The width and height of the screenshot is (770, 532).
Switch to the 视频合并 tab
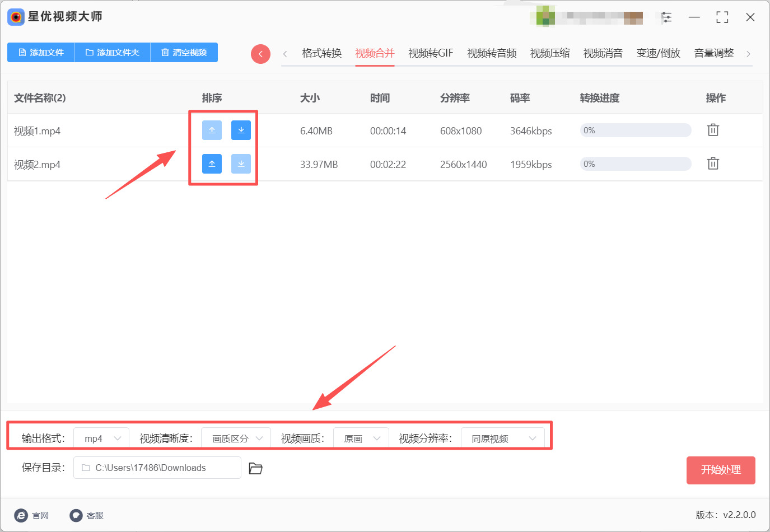[375, 53]
